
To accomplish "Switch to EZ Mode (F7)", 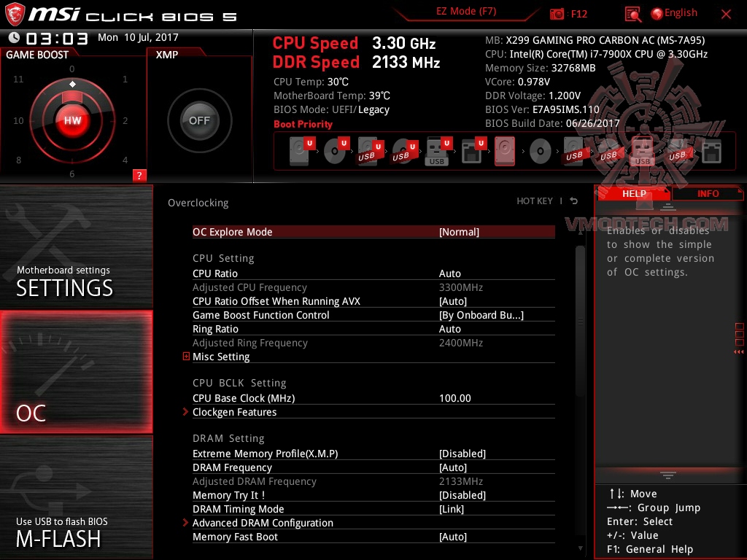I will [466, 12].
